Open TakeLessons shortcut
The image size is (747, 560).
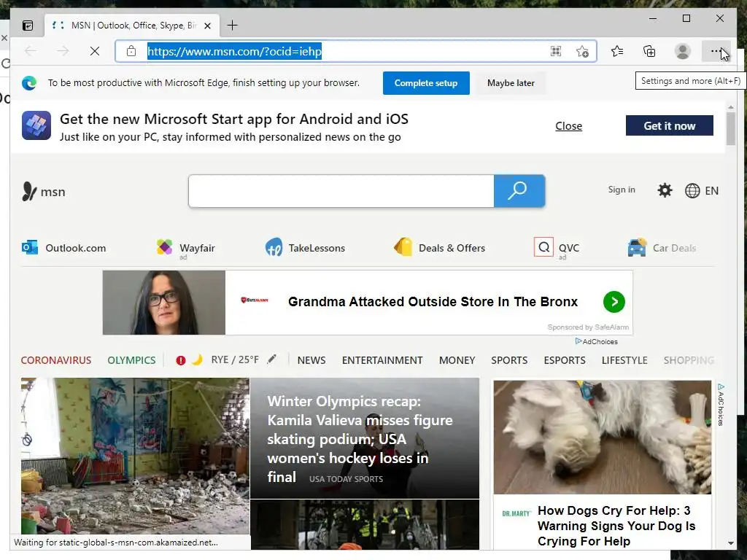[x=305, y=248]
